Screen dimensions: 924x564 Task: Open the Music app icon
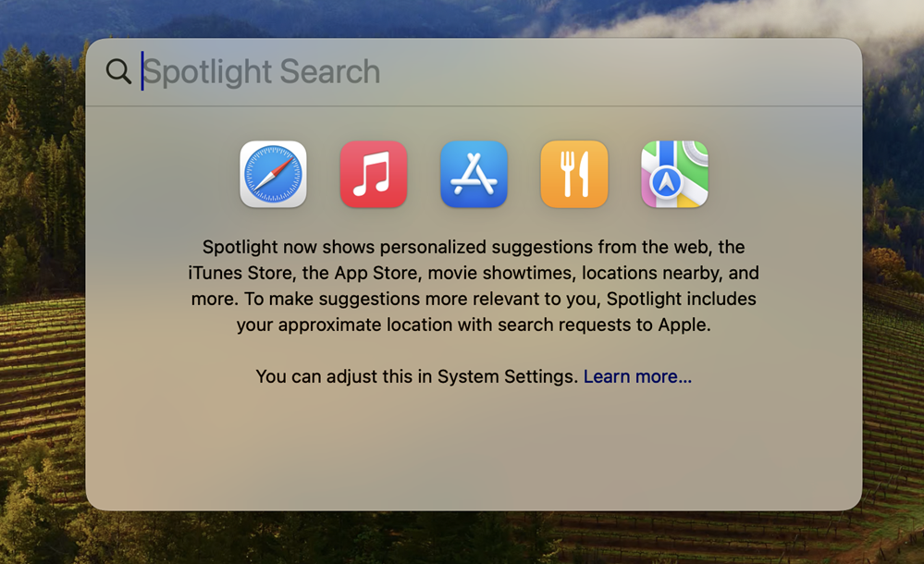tap(374, 175)
